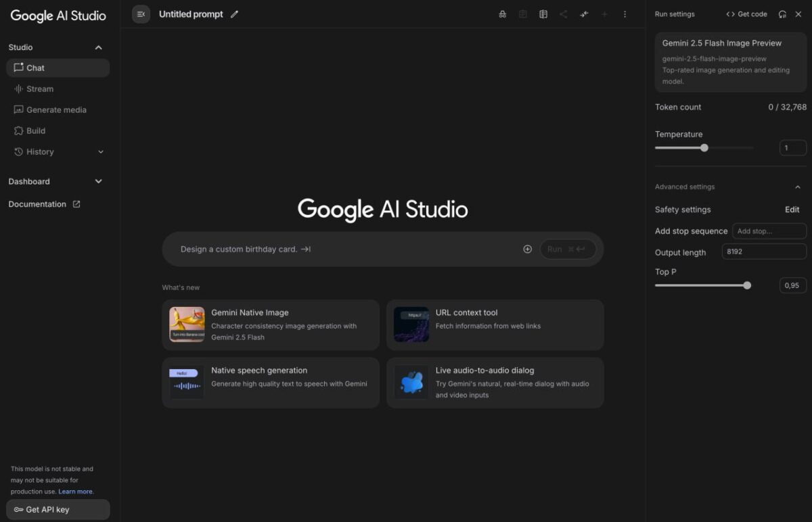Viewport: 812px width, 522px height.
Task: Open the Gemini 2.5 Flash Image Preview model selector
Action: pyautogui.click(x=730, y=61)
